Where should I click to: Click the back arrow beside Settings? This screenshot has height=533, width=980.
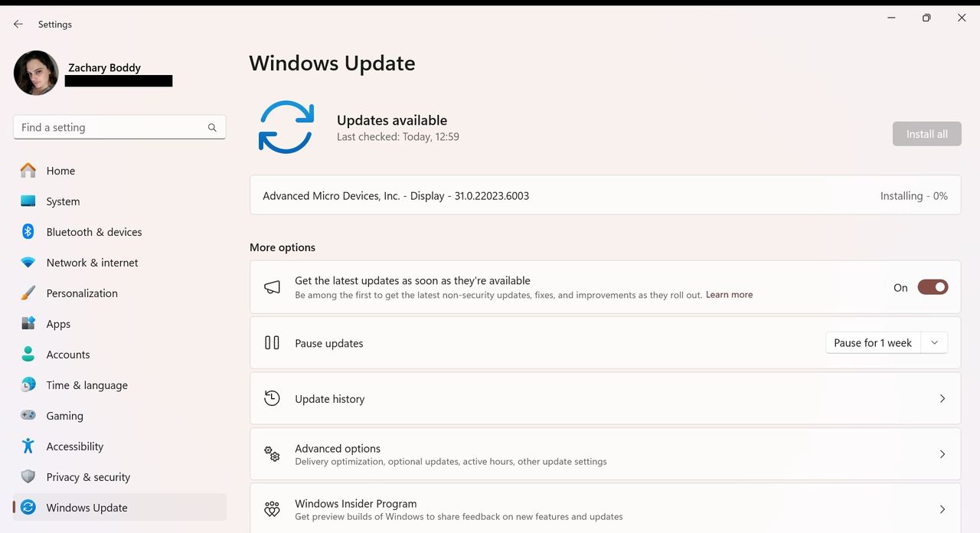18,25
